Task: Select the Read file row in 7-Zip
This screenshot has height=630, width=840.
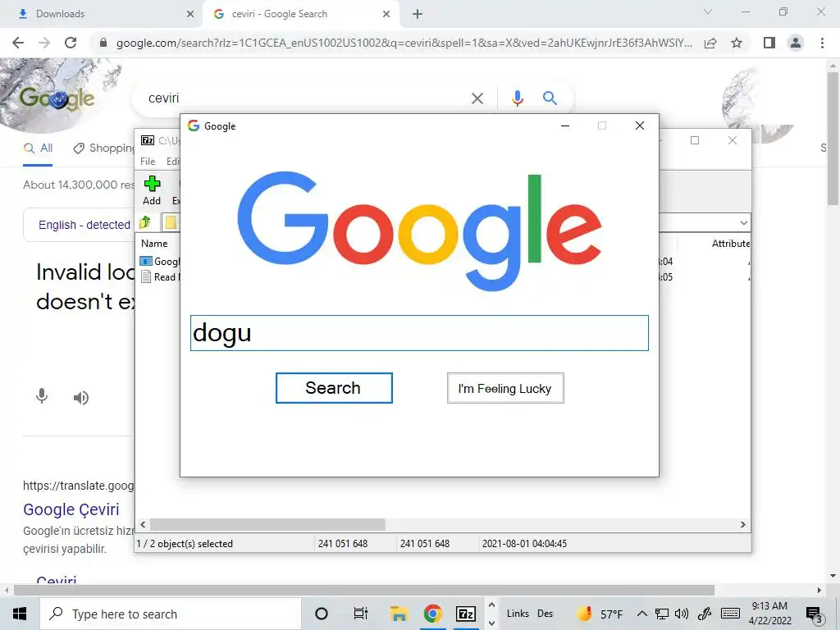Action: (160, 277)
